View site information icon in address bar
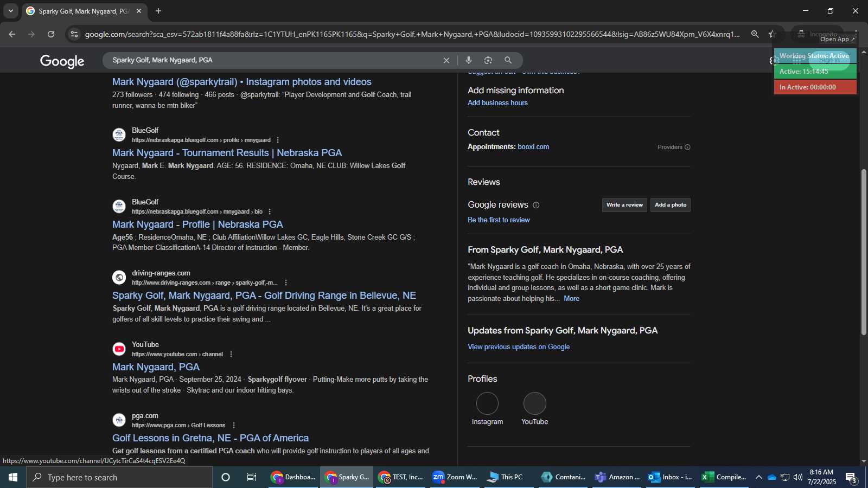 (x=74, y=34)
